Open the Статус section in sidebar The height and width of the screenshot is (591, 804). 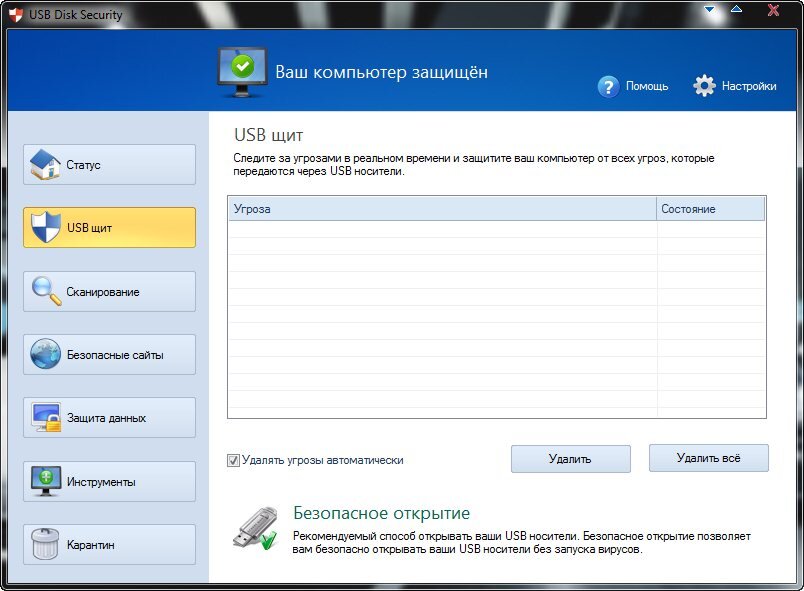coord(109,165)
